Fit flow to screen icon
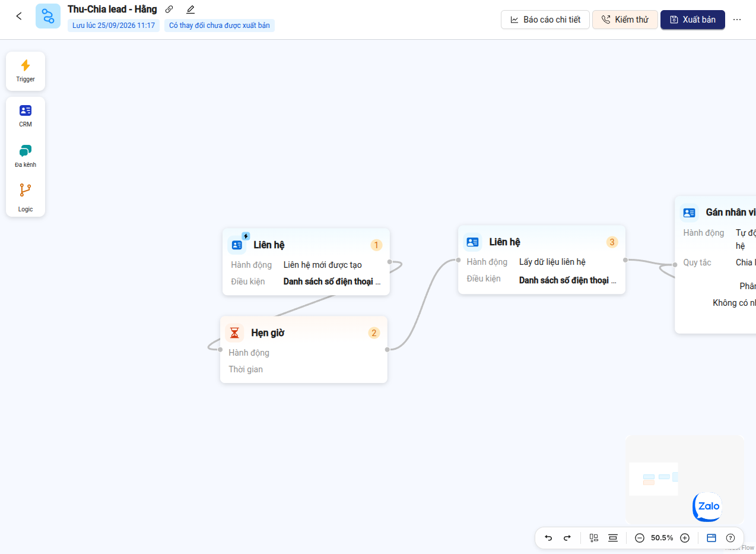The image size is (756, 554). coord(613,538)
